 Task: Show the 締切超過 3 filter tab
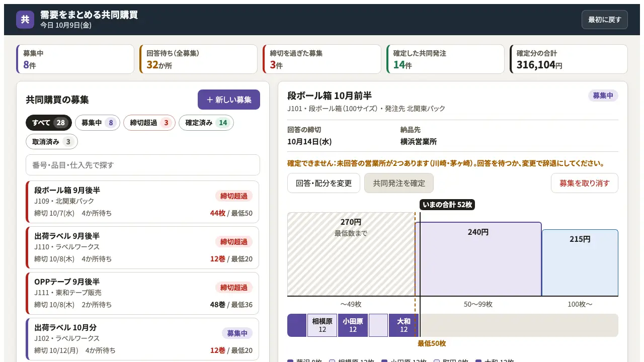(149, 123)
